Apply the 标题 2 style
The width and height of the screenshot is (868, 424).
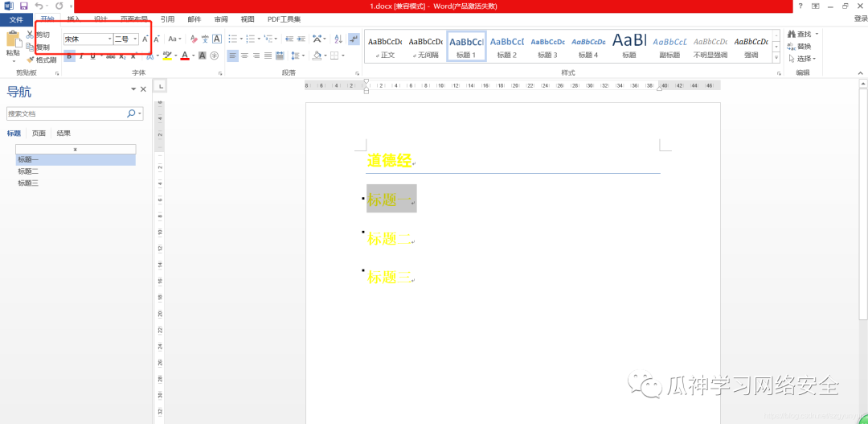click(507, 47)
